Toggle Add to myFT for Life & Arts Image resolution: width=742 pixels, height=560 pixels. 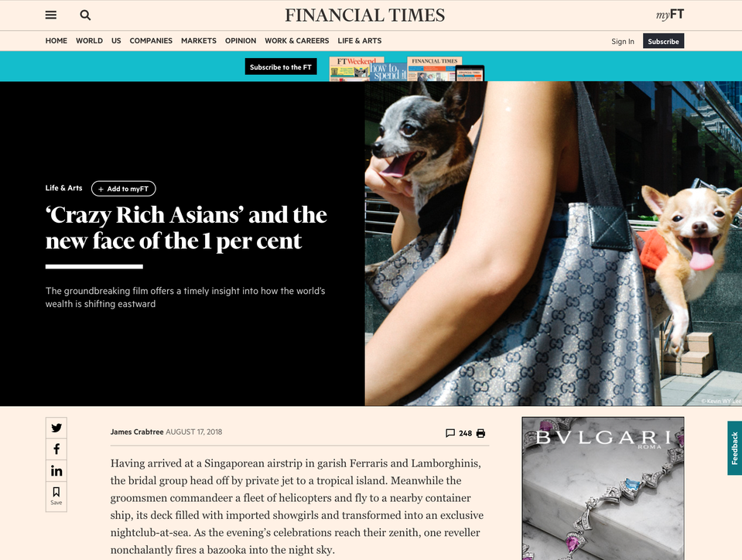[124, 189]
